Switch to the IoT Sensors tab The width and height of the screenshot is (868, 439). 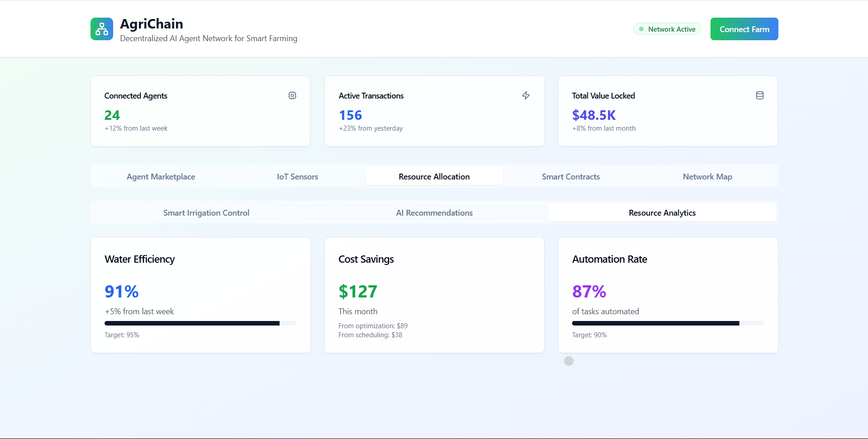click(298, 176)
